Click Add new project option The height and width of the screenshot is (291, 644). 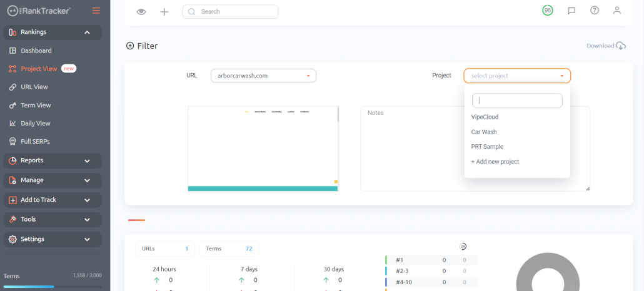495,162
